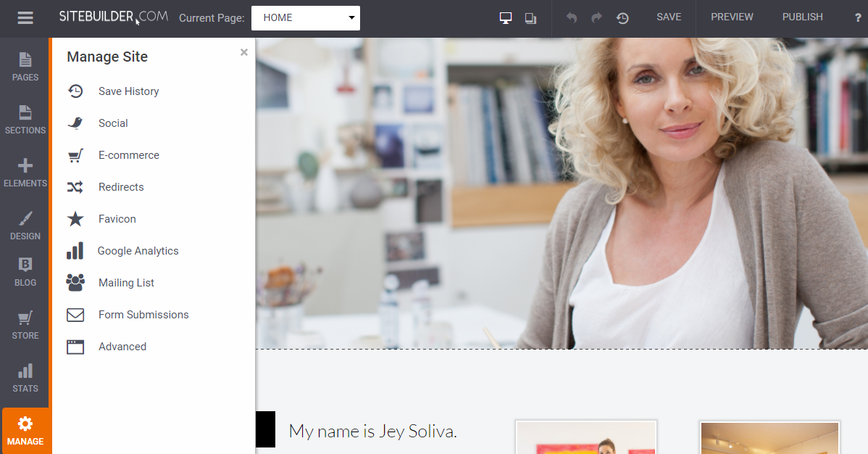Open the hamburger main menu
Screen dimensions: 868x454
tap(25, 18)
